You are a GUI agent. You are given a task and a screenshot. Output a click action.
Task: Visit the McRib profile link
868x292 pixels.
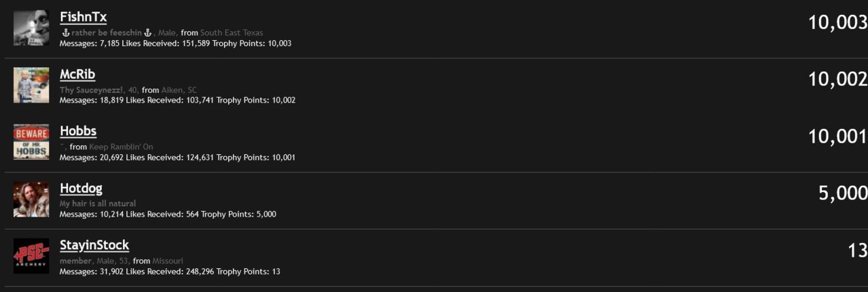(77, 74)
